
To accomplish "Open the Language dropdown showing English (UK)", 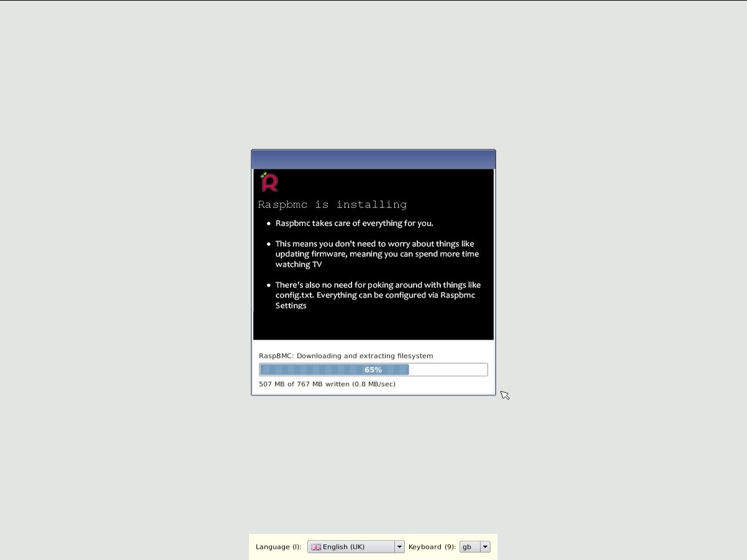I will tap(356, 547).
